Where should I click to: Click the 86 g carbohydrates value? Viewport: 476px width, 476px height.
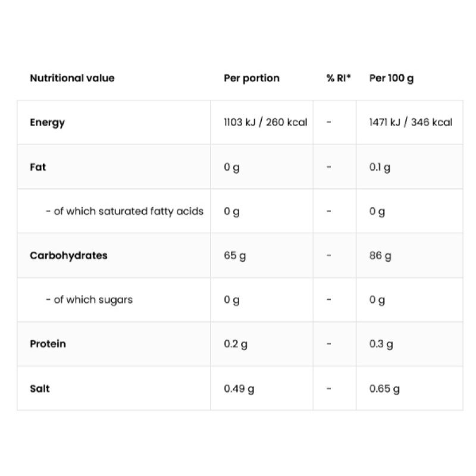[380, 256]
